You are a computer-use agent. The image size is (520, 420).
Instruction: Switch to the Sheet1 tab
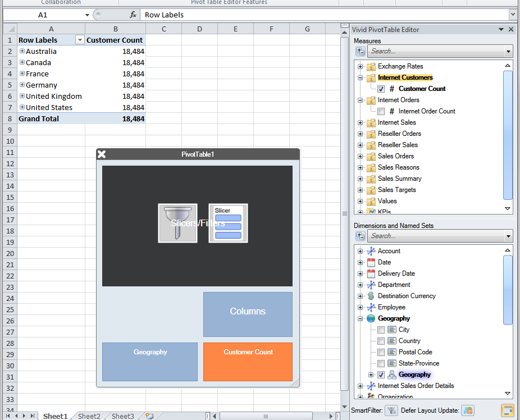[x=56, y=416]
